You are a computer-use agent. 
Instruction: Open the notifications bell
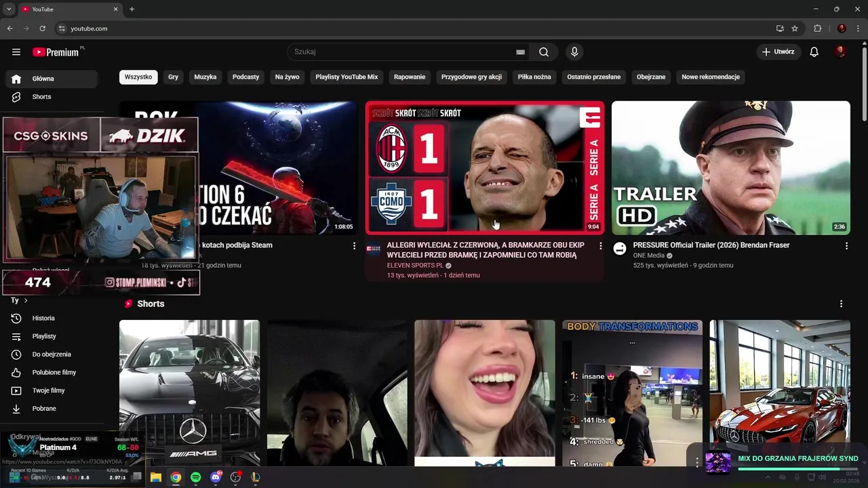[x=814, y=52]
